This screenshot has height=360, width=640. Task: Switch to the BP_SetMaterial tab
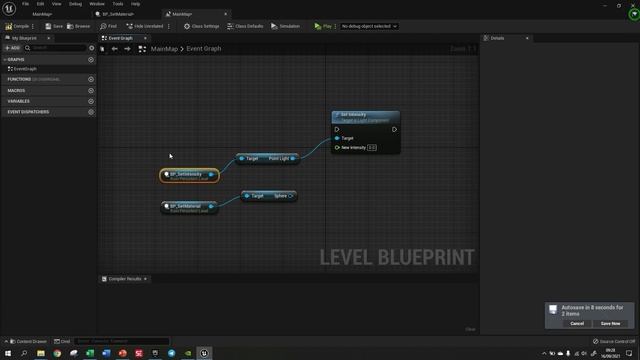pos(118,14)
